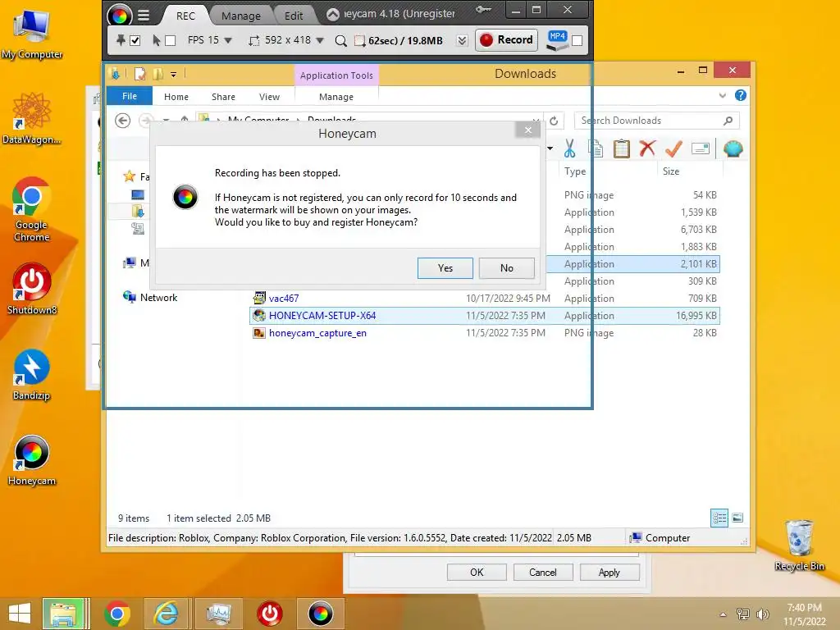Click the pin icon in the Honeycam toolbar
Viewport: 840px width, 630px height.
[121, 40]
